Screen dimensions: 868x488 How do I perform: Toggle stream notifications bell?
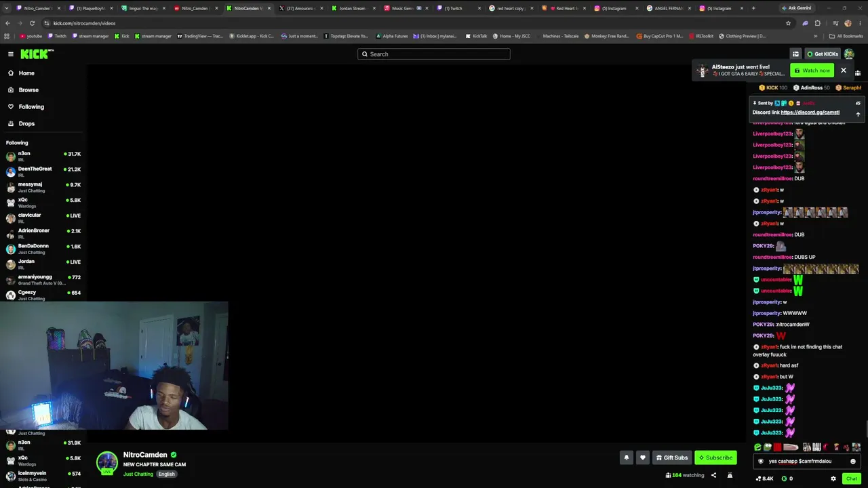(x=627, y=457)
